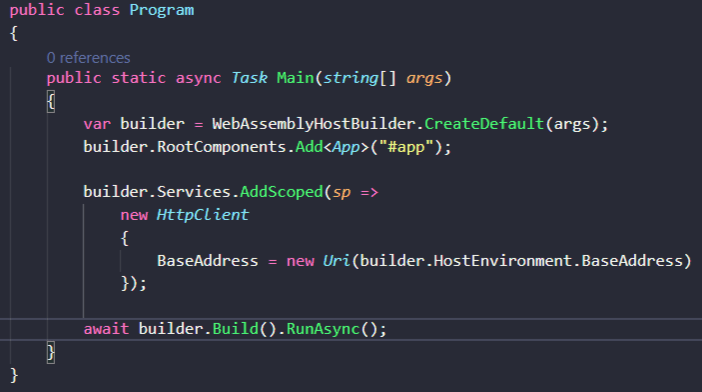Click 'RootComponents' property
The height and width of the screenshot is (392, 702).
(x=221, y=147)
